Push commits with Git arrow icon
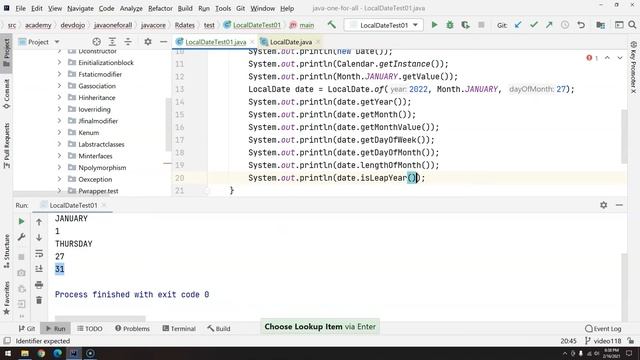The image size is (640, 360). tap(549, 25)
